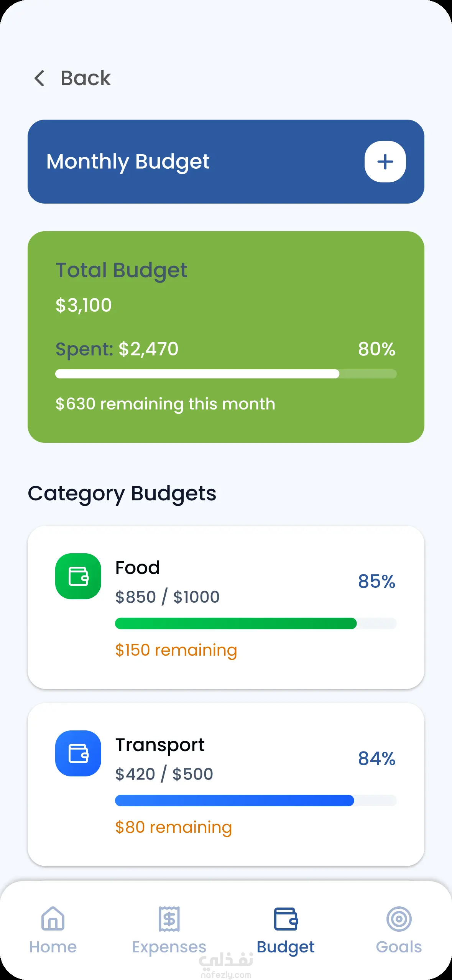Click the Monthly Budget header title
This screenshot has height=980, width=452.
pos(128,161)
